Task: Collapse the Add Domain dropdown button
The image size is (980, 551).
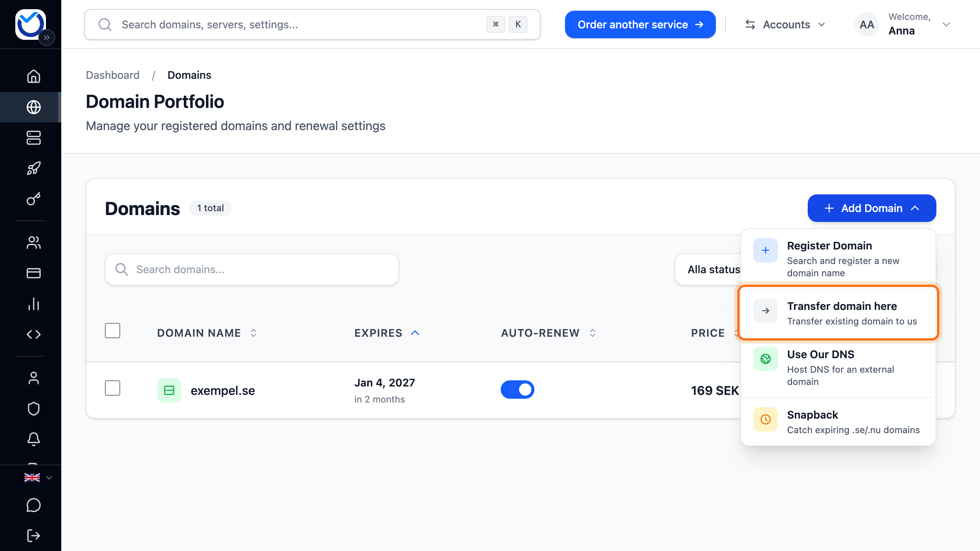Action: tap(872, 208)
